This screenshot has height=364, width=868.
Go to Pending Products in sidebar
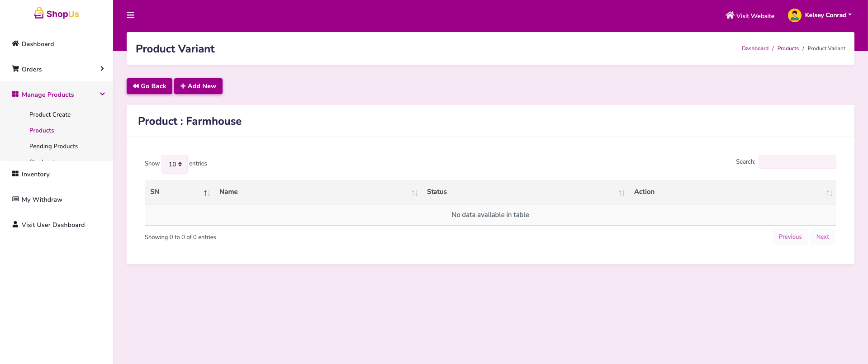click(x=53, y=146)
